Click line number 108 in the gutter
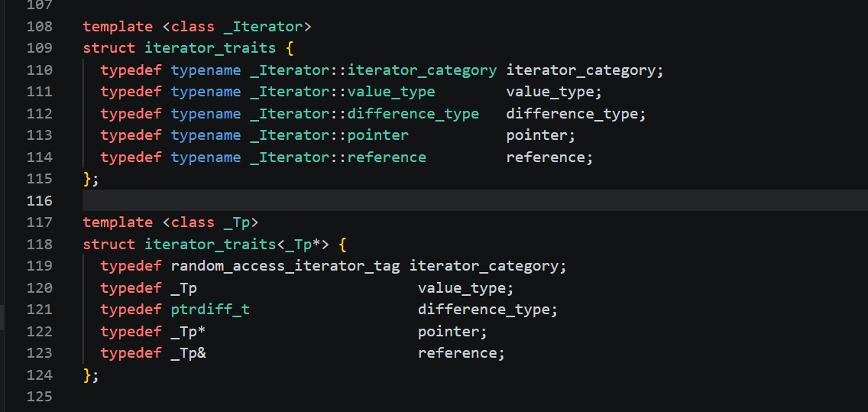 click(39, 26)
